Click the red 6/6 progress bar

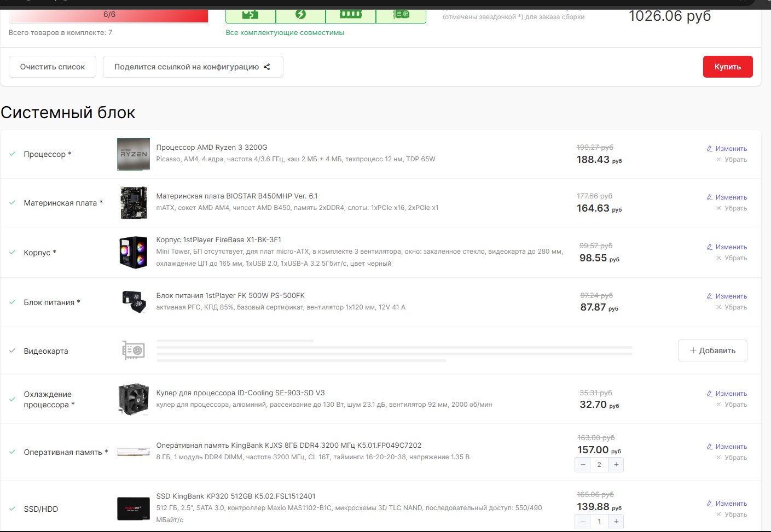(x=109, y=15)
